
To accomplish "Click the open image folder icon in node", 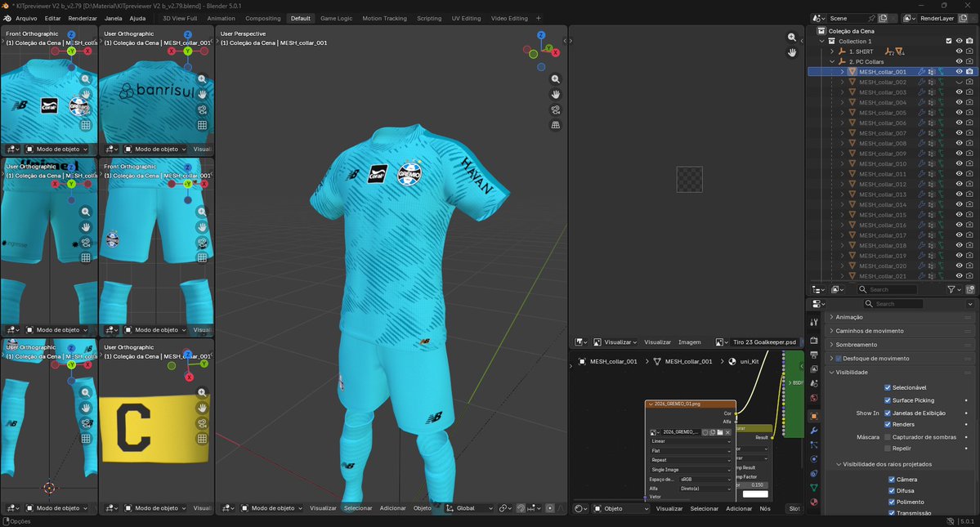I will [720, 432].
